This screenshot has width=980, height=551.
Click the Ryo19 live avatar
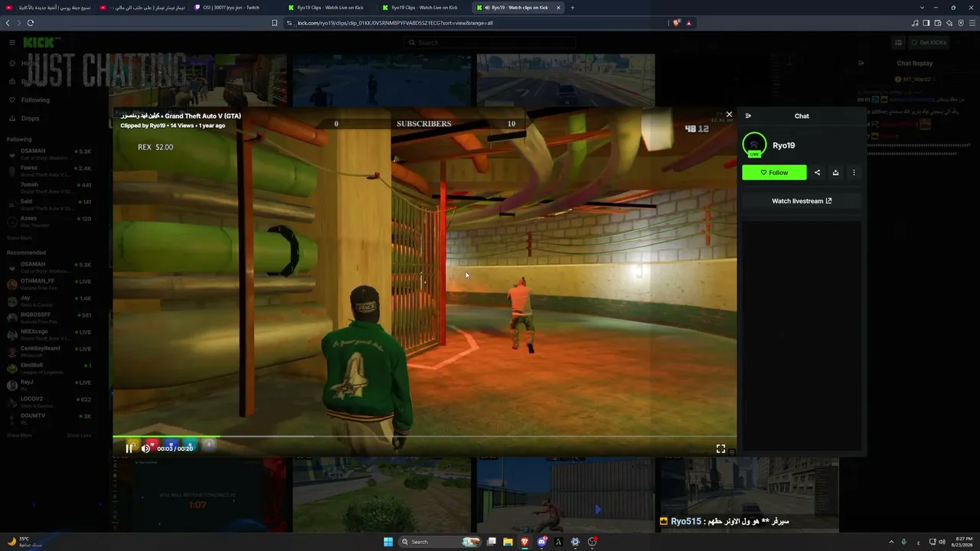tap(754, 145)
